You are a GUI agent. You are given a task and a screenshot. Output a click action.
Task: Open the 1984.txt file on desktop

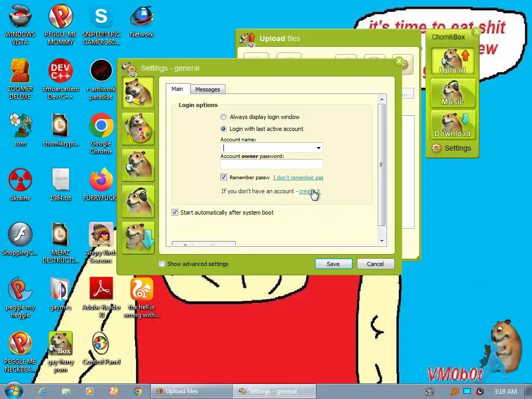(x=60, y=184)
